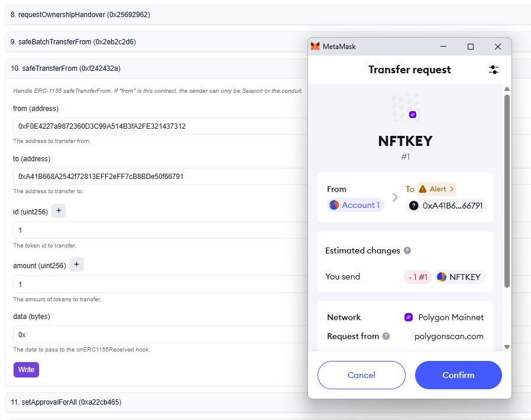The height and width of the screenshot is (420, 531).
Task: Collapse the safeTransferFrom function header
Action: pyautogui.click(x=154, y=69)
